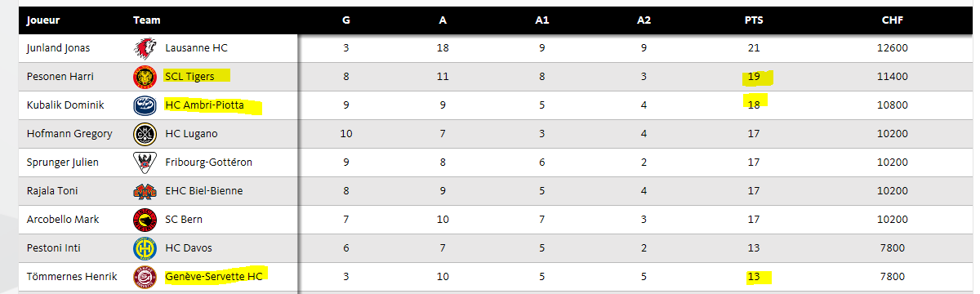Image resolution: width=980 pixels, height=294 pixels.
Task: Sort table by PTS column header
Action: click(x=754, y=20)
